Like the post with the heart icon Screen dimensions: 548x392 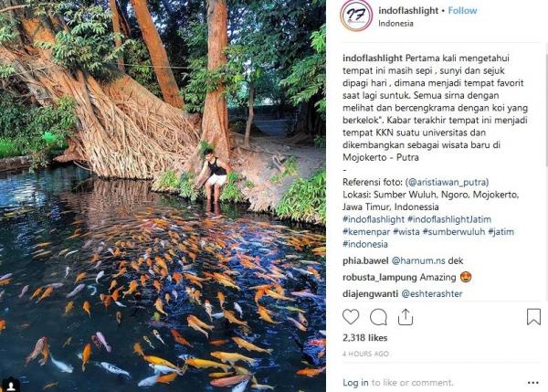351,317
